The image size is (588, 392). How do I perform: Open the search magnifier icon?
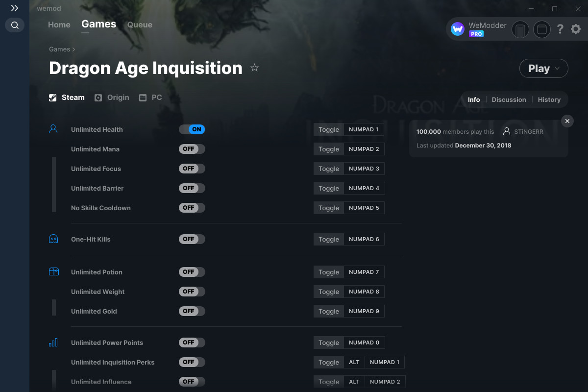(15, 25)
